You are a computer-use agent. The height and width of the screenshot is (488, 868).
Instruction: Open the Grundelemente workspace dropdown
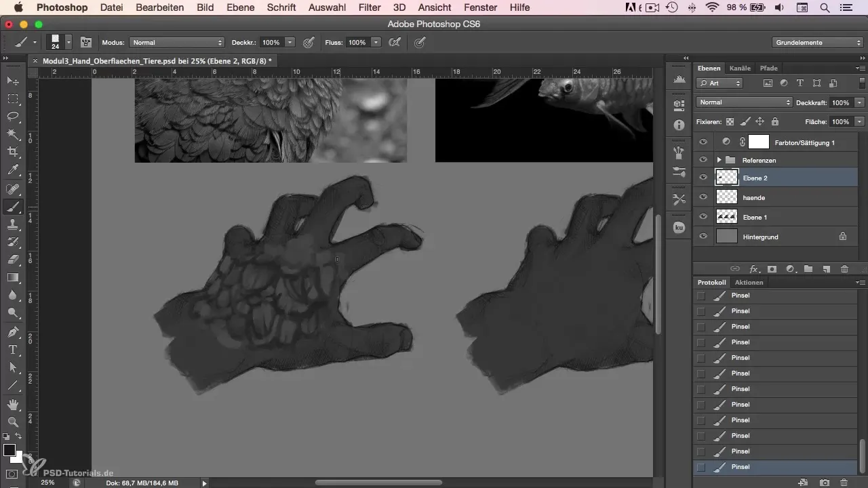tap(816, 42)
